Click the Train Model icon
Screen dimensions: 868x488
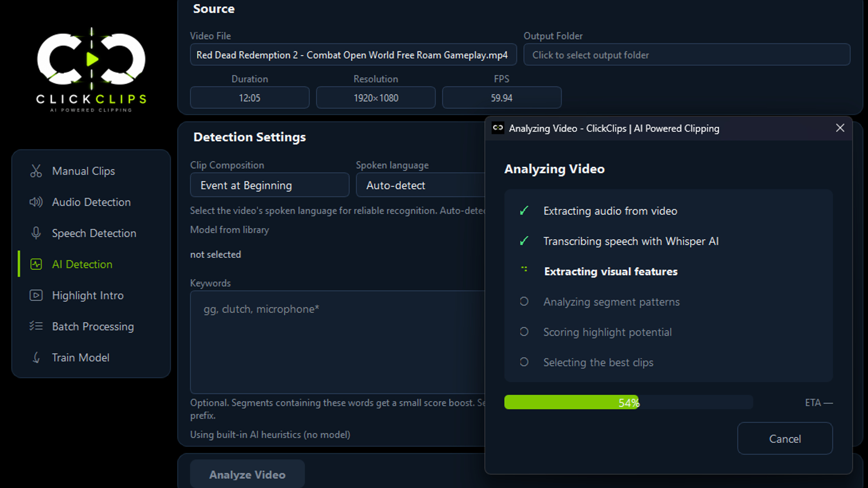[36, 358]
